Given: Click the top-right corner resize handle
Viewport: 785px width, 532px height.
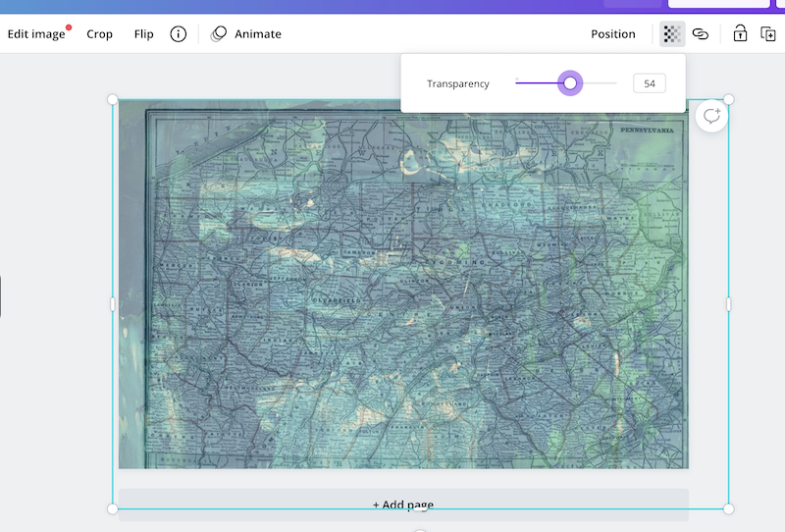Looking at the screenshot, I should pos(728,100).
